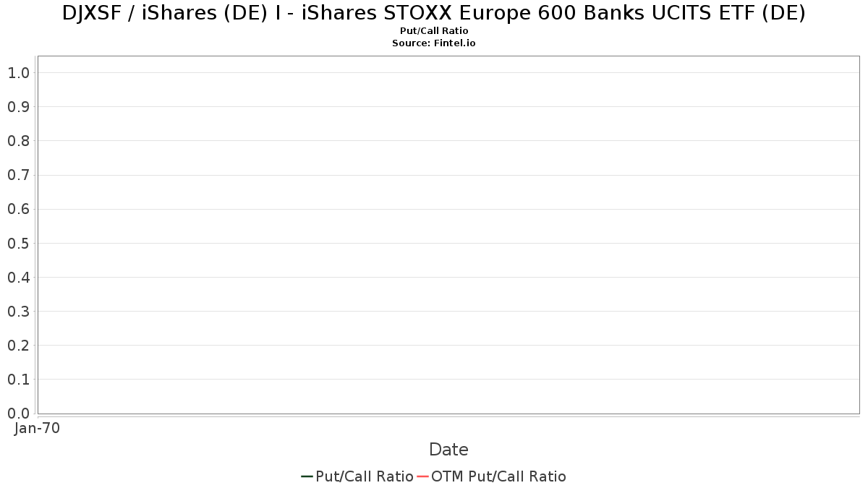Click the 0.4 y-axis tick label
This screenshot has height=488, width=868.
click(x=18, y=277)
